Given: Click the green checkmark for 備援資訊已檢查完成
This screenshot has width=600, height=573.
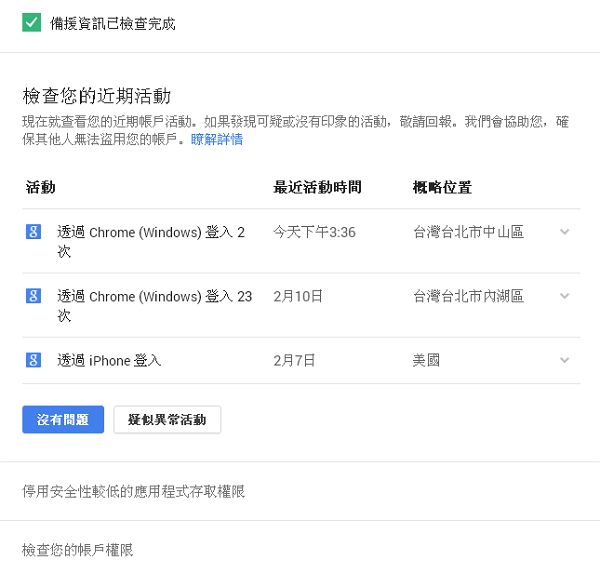Looking at the screenshot, I should (x=31, y=23).
